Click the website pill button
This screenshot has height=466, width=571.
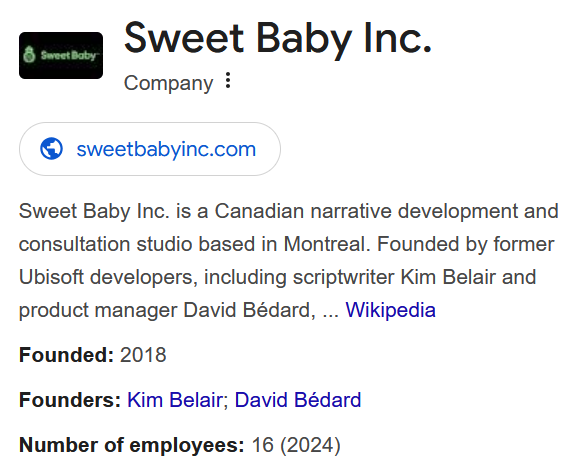150,149
